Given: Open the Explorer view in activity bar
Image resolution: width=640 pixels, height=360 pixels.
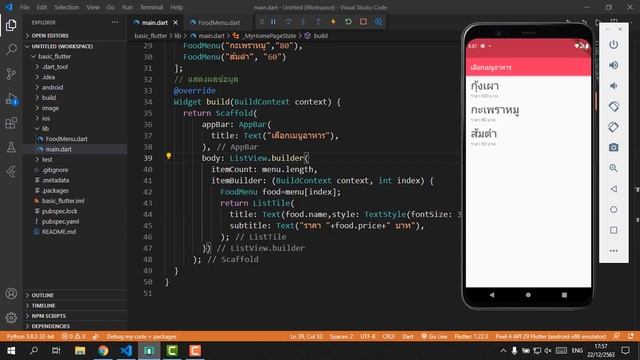Looking at the screenshot, I should 11,25.
